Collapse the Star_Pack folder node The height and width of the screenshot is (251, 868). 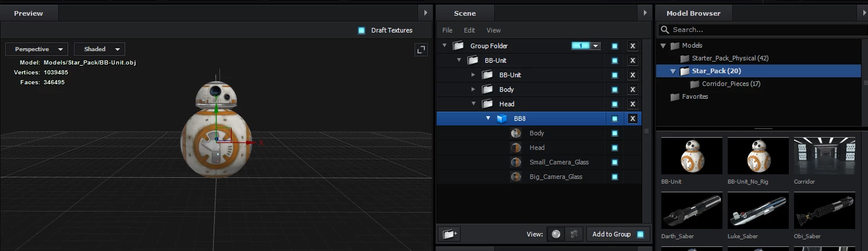[673, 71]
